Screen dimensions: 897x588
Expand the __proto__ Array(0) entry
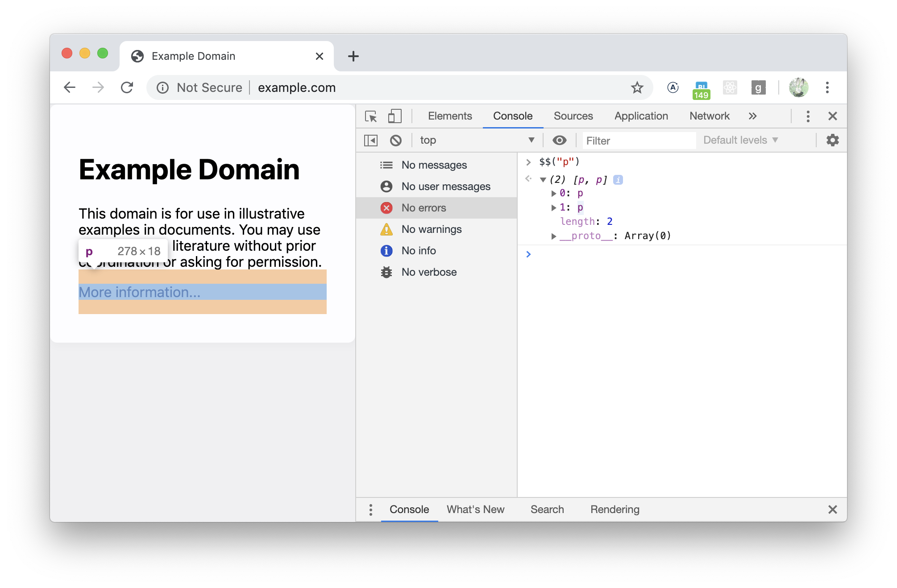coord(554,236)
